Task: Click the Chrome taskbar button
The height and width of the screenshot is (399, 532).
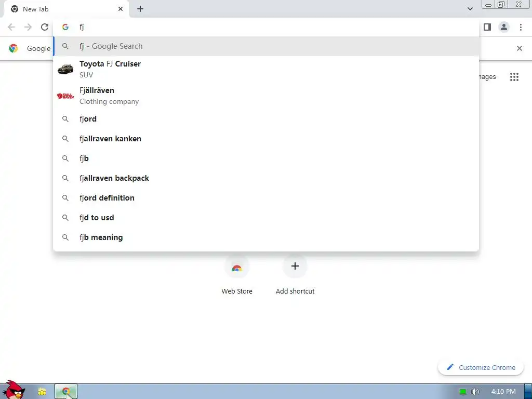Action: tap(66, 392)
